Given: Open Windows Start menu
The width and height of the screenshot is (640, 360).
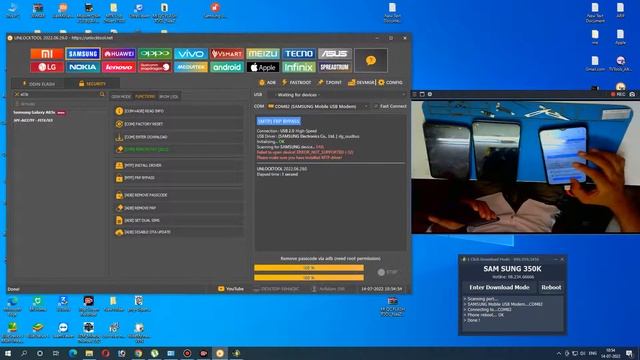Looking at the screenshot, I should (8, 353).
